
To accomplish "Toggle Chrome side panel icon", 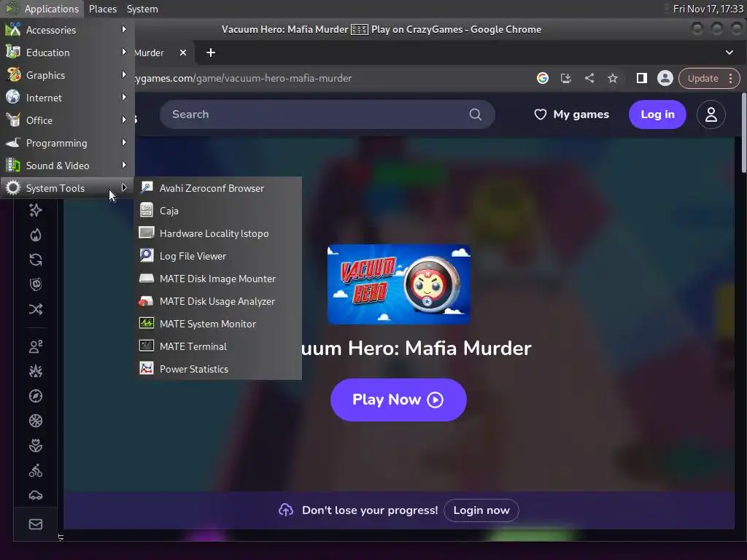I will 642,78.
